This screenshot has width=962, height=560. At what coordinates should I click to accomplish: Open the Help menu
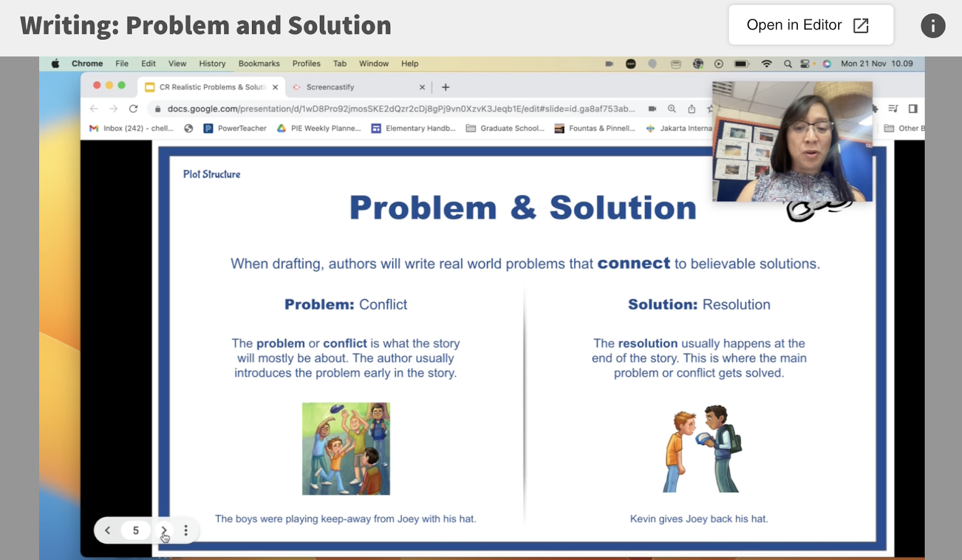click(410, 64)
